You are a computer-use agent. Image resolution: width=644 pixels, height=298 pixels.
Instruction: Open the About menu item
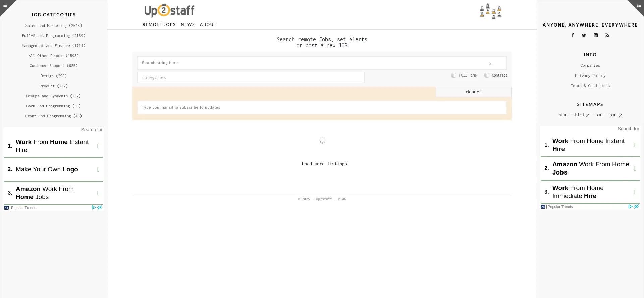[x=208, y=24]
